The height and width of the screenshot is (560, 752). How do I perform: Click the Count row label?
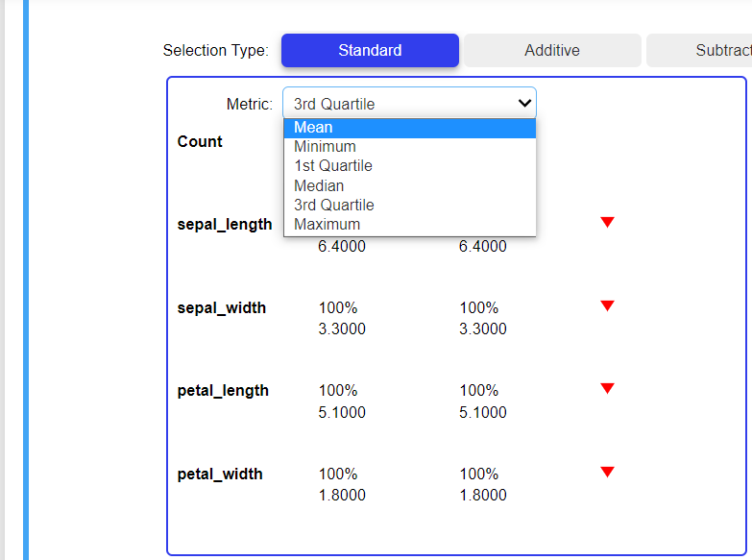click(x=200, y=142)
